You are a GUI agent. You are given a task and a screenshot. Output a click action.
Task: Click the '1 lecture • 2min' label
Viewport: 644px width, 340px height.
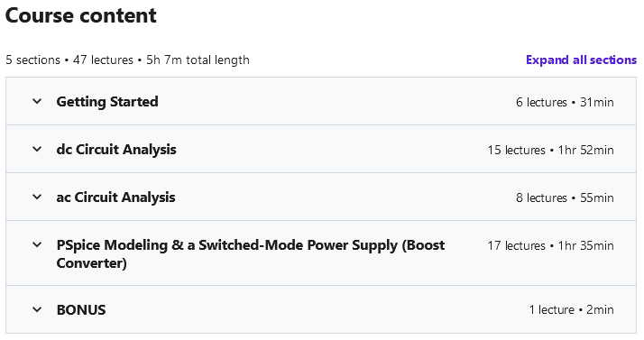click(x=571, y=310)
